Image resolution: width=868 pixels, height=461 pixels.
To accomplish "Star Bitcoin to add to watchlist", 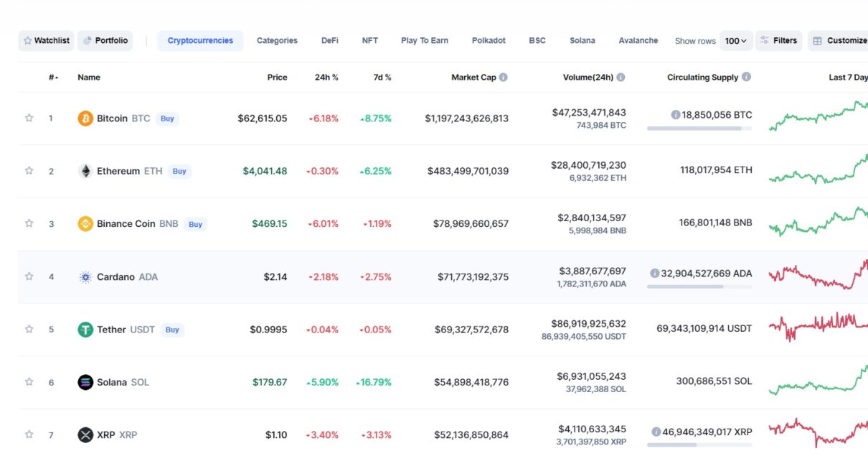I will pos(29,118).
